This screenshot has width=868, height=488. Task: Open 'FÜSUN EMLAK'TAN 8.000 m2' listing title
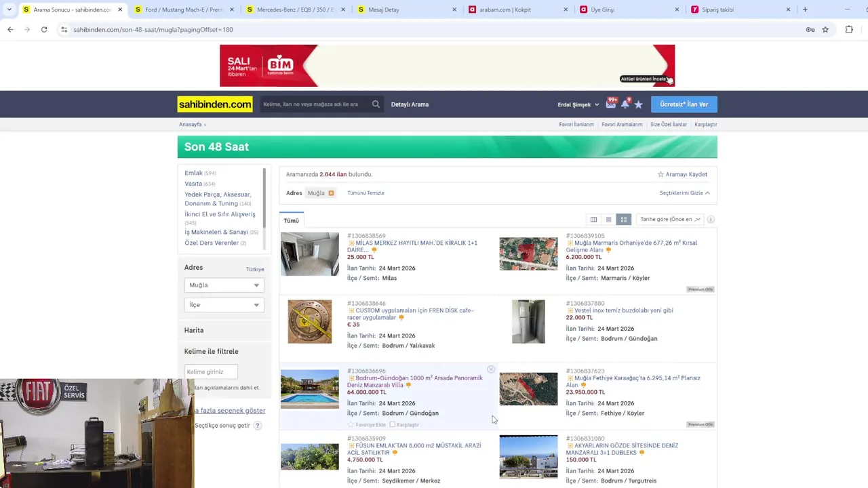pos(414,449)
